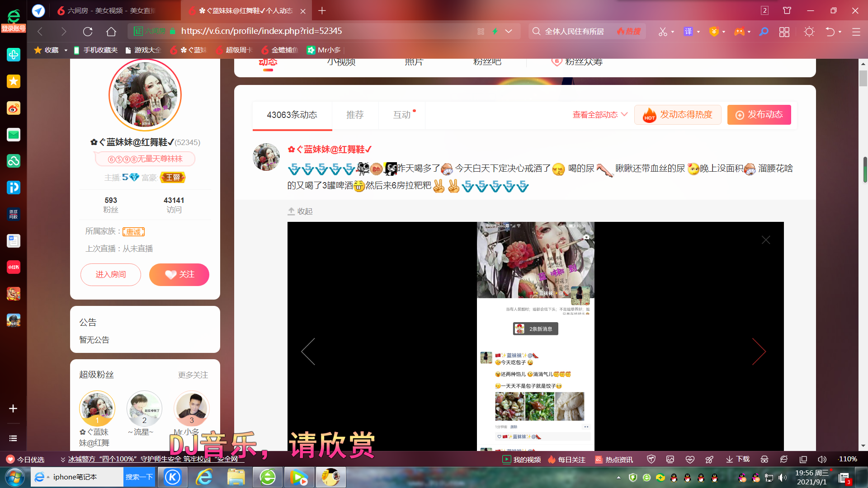
Task: Expand the scissors tool dropdown arrow
Action: point(673,32)
